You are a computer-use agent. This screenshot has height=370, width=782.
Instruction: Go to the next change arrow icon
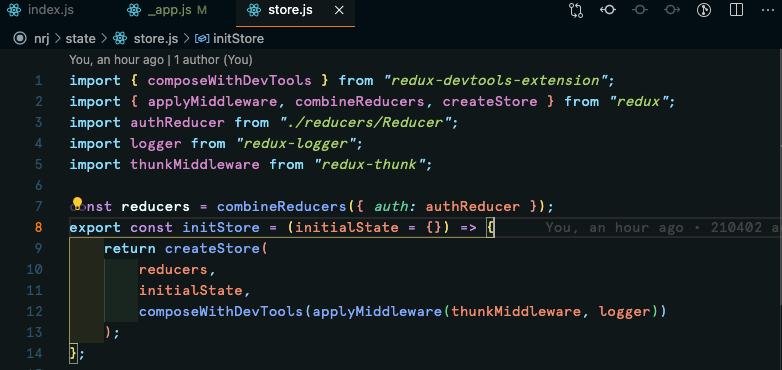click(672, 10)
